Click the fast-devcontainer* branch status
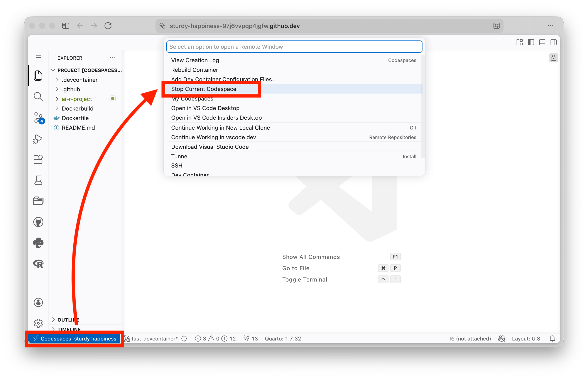 point(151,339)
